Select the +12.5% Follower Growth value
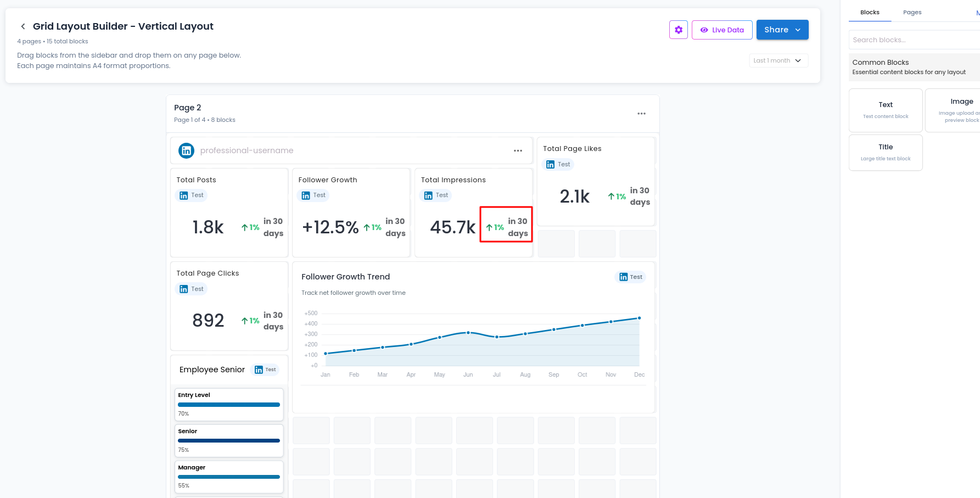Image resolution: width=980 pixels, height=498 pixels. coord(331,227)
